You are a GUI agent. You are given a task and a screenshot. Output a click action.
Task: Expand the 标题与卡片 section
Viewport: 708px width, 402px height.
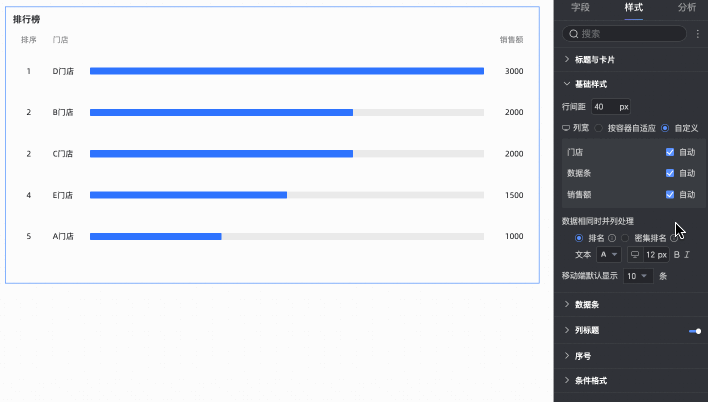pos(594,60)
